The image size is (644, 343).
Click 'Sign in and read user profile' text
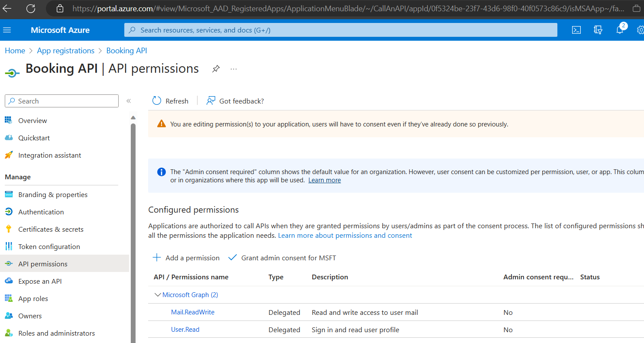[356, 330]
